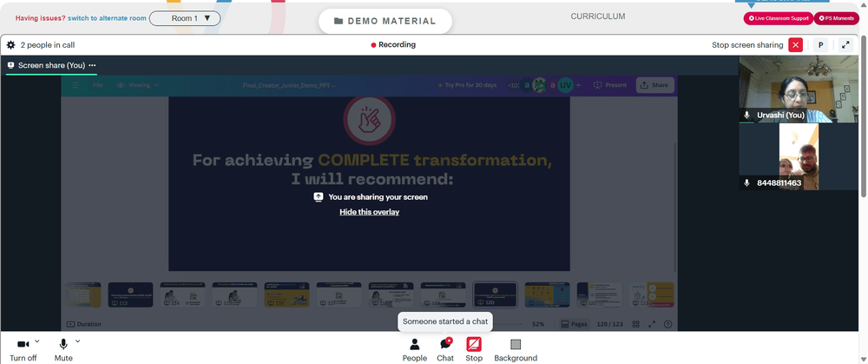
Task: Open the Chat panel
Action: click(445, 350)
